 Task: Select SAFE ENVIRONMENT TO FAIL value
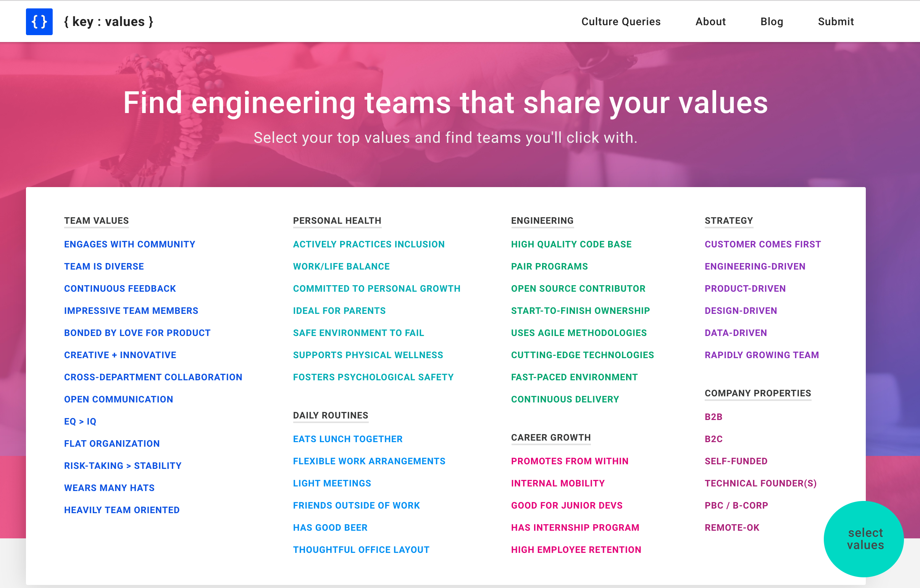358,333
